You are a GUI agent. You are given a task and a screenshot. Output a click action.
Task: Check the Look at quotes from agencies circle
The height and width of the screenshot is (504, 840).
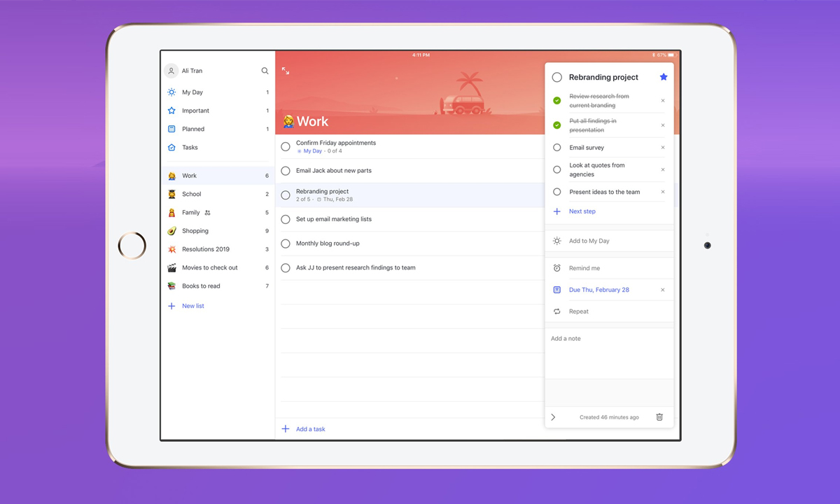(x=557, y=169)
